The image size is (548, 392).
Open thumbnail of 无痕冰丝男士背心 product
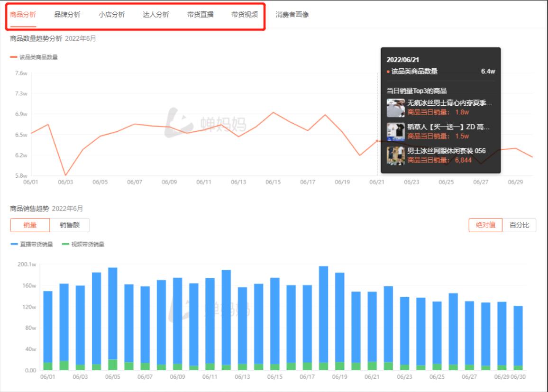coord(396,108)
